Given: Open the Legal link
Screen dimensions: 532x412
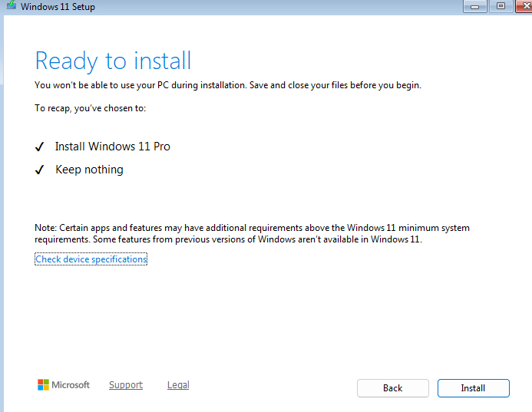Looking at the screenshot, I should tap(178, 385).
